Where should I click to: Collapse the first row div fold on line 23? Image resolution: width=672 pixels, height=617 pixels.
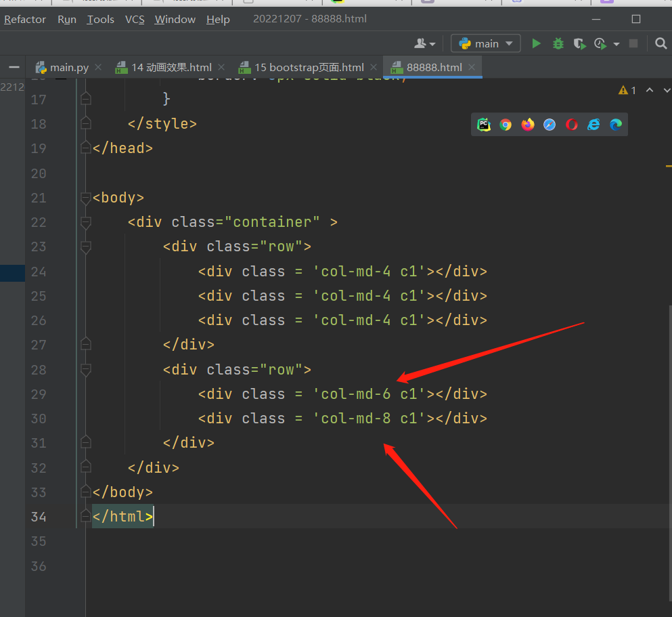click(x=86, y=247)
